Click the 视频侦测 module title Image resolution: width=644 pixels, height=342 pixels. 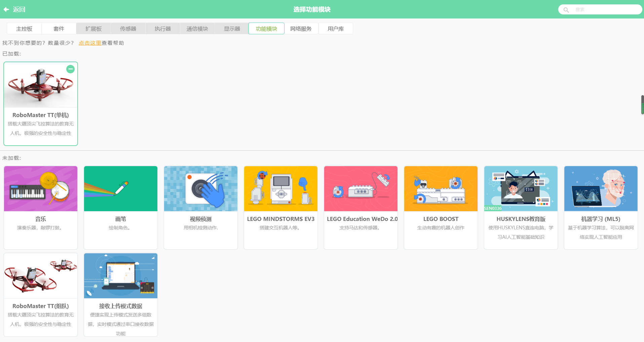201,219
